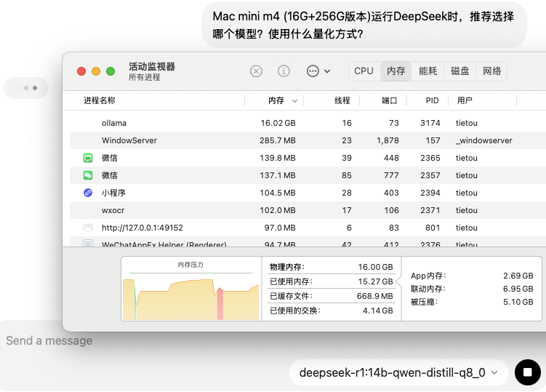This screenshot has width=546, height=392.
Task: Select WeChatAppEx Helper (Renderer) row
Action: 308,242
